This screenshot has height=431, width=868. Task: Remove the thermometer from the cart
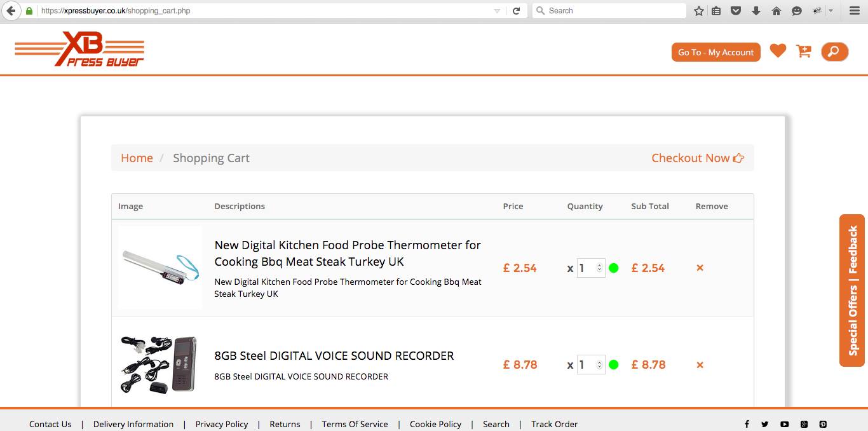700,268
